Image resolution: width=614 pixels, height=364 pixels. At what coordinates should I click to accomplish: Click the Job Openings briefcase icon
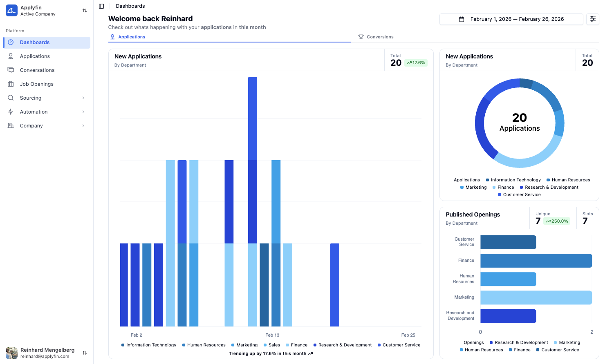(11, 84)
